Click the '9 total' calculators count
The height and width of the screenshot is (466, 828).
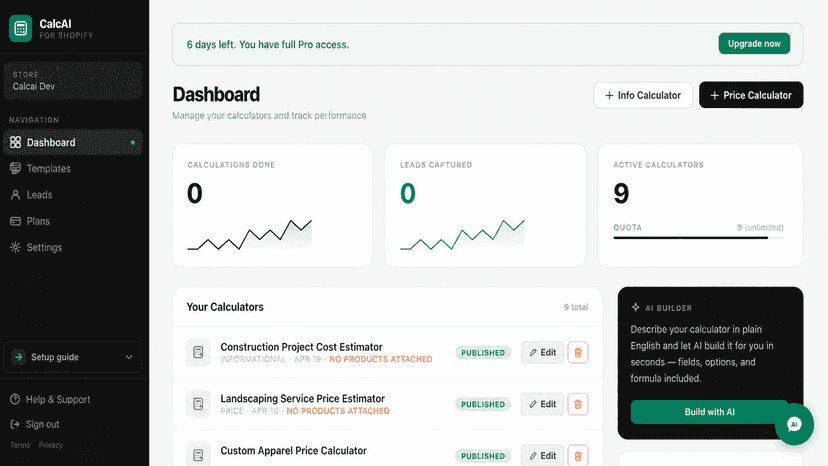[x=576, y=307]
